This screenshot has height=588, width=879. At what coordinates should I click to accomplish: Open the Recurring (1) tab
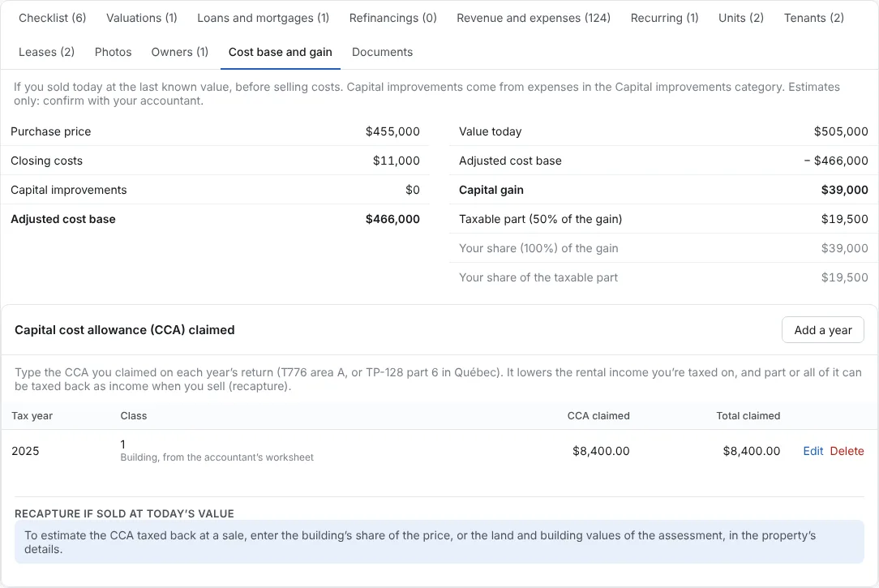coord(664,18)
